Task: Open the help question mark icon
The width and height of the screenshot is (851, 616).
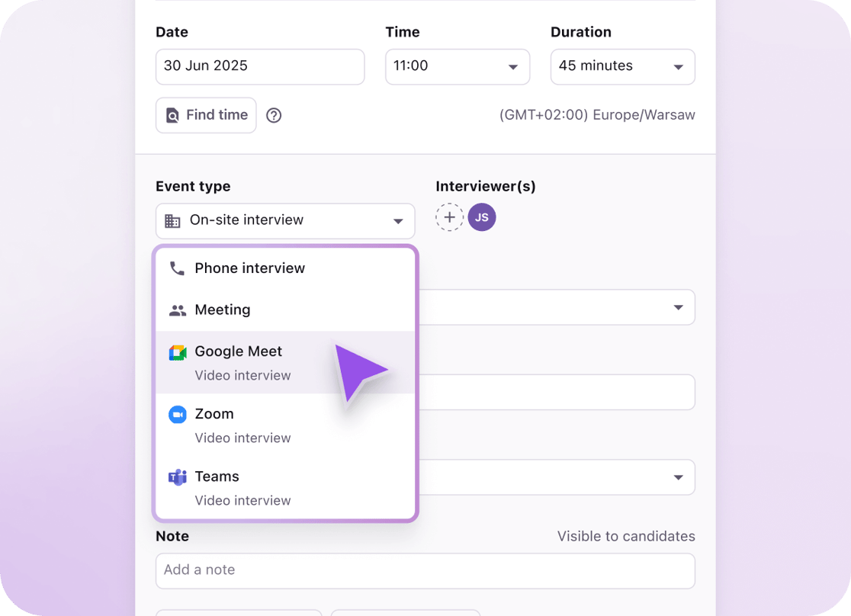Action: point(274,115)
